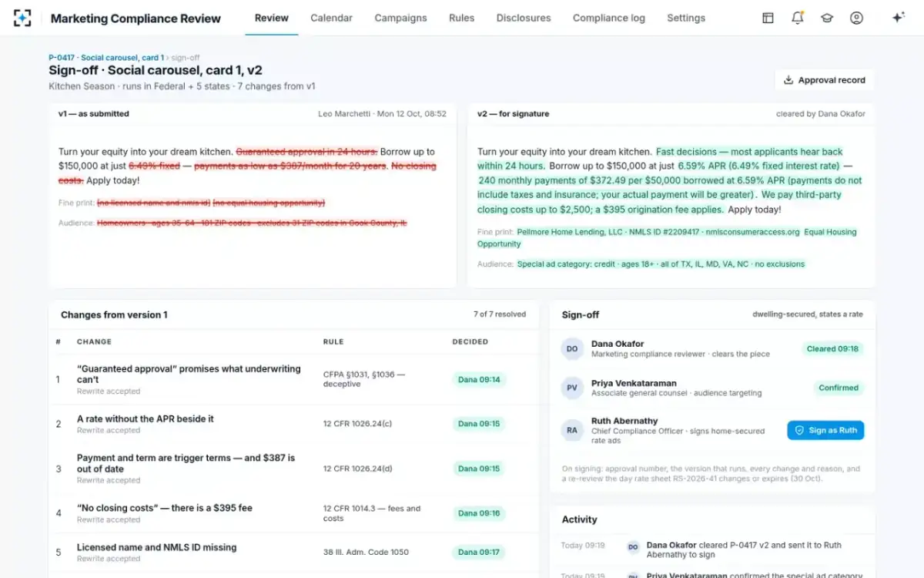924x578 pixels.
Task: Click the "6.59% APR (6.49% fixed interest rate)" text
Action: pyautogui.click(x=758, y=166)
